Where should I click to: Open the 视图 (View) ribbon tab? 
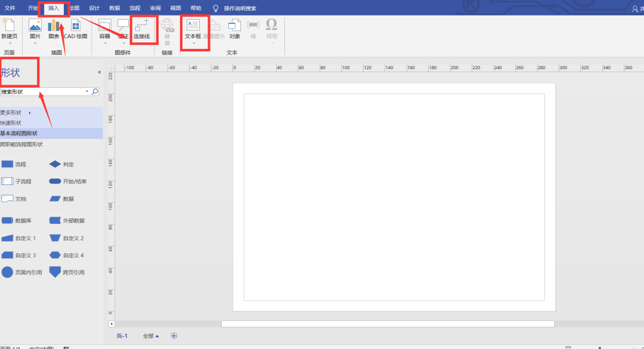point(175,8)
